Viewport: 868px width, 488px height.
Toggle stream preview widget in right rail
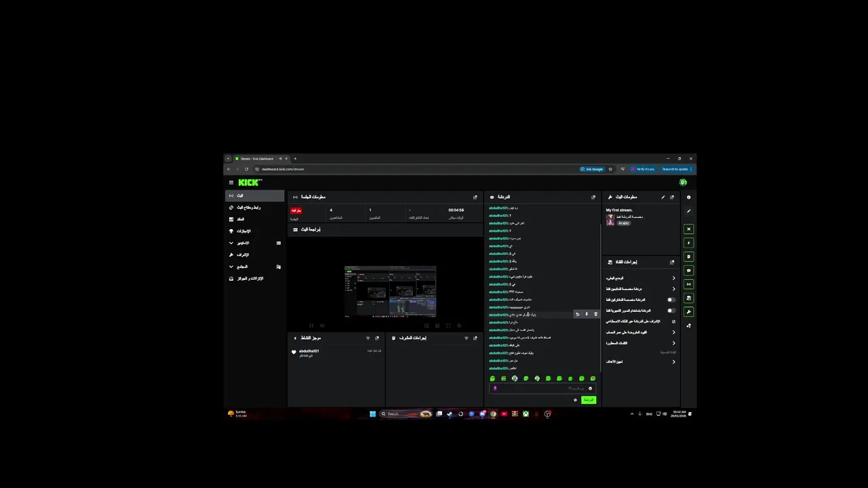tap(688, 229)
